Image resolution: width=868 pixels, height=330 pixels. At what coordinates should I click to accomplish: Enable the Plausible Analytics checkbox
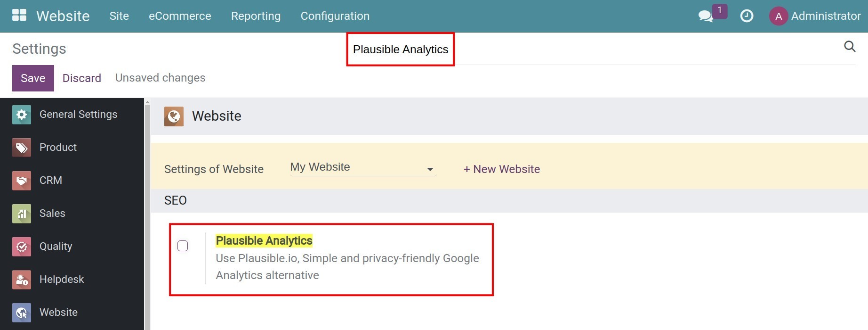[x=183, y=246]
